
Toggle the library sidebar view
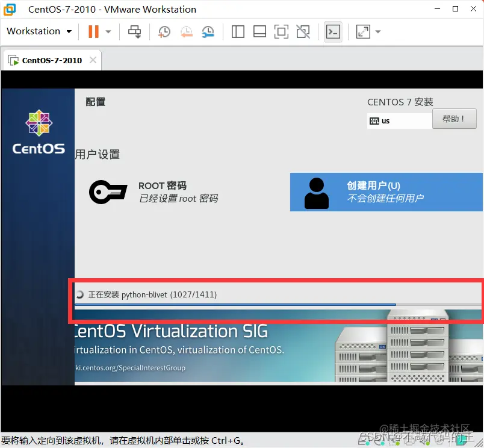pos(238,31)
